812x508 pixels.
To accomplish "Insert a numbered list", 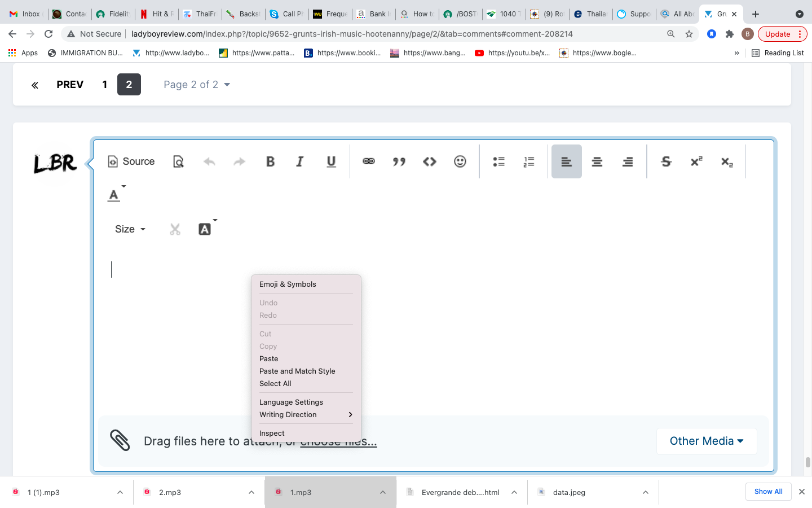I will [529, 161].
